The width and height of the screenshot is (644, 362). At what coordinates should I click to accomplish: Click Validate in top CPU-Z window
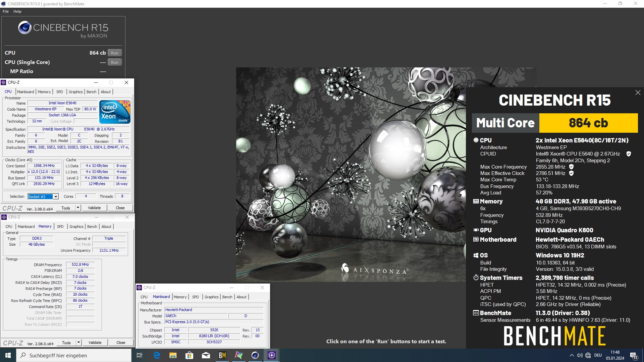pyautogui.click(x=94, y=208)
